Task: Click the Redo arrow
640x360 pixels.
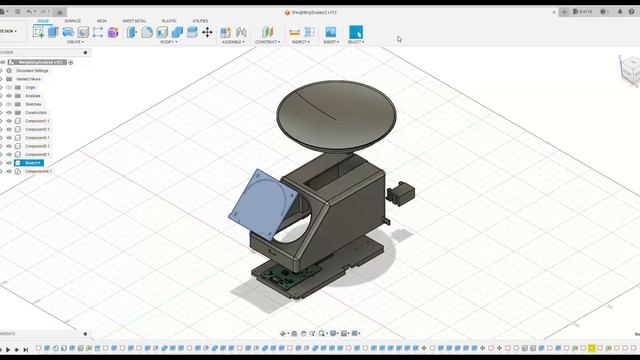Action: pos(43,12)
